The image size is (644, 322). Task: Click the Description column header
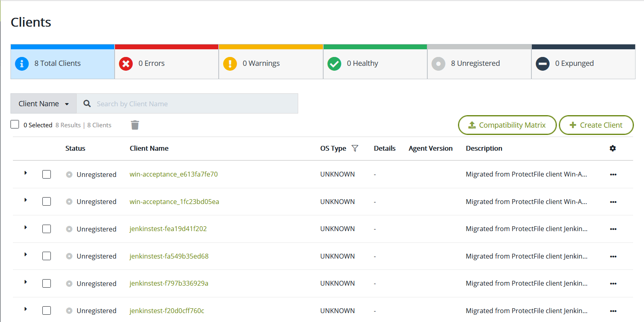pyautogui.click(x=484, y=148)
